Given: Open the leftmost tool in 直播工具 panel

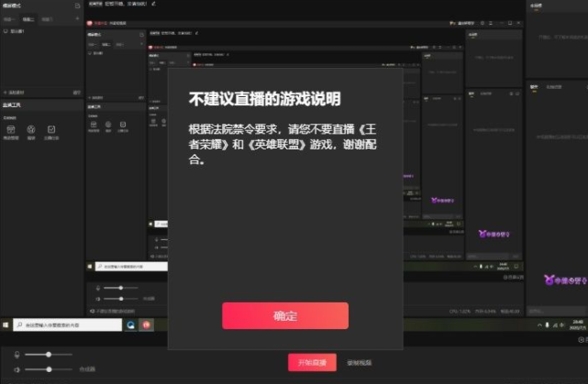Looking at the screenshot, I should coord(13,129).
